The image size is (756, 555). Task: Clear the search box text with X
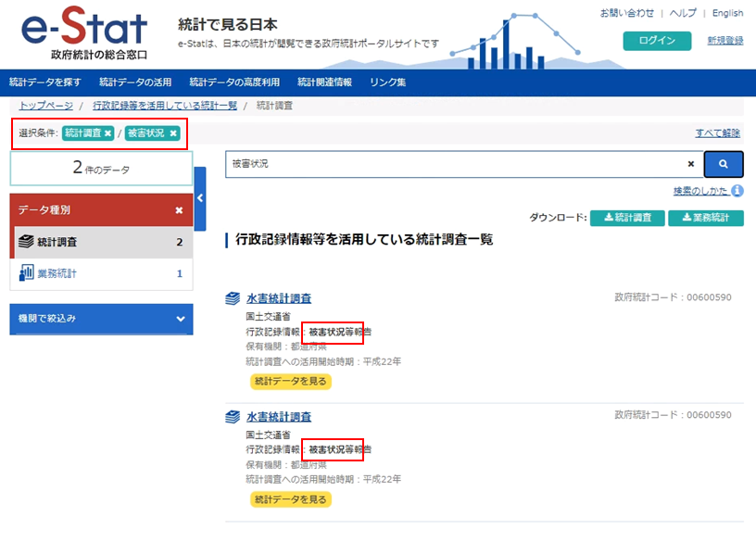(690, 164)
